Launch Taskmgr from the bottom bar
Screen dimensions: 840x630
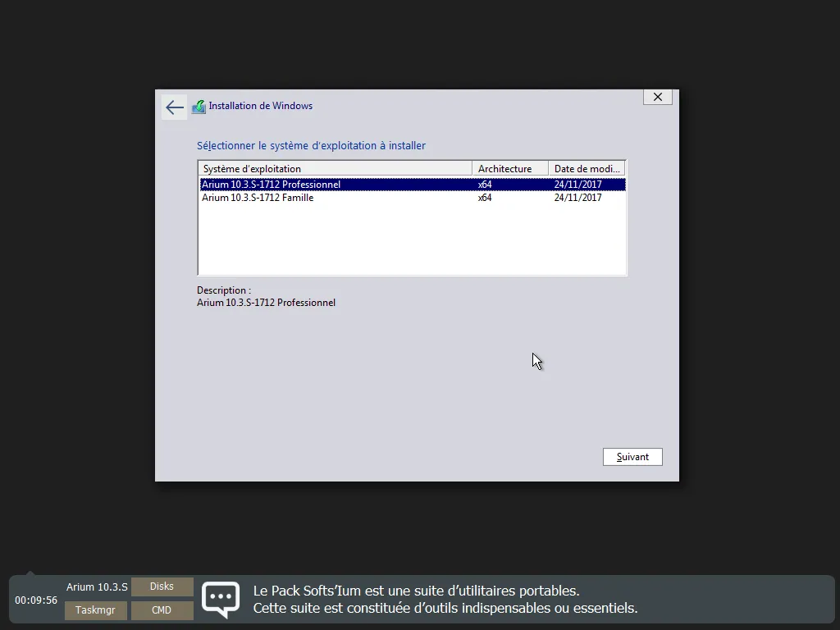pos(95,610)
